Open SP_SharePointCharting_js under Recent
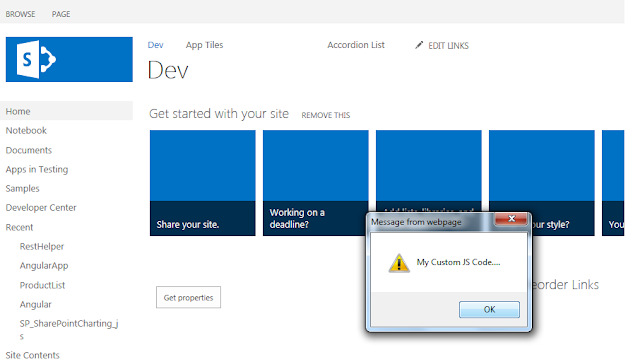Screen dimensions: 640x362 (x=69, y=329)
